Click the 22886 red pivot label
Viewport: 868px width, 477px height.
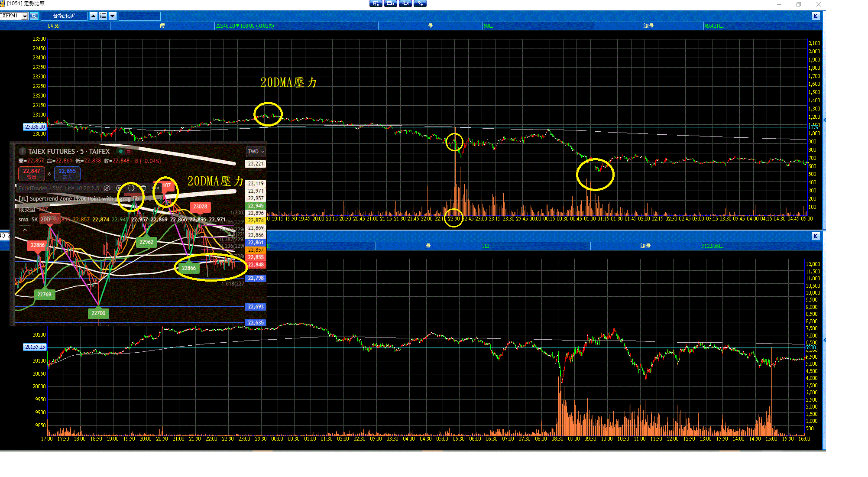(x=38, y=245)
